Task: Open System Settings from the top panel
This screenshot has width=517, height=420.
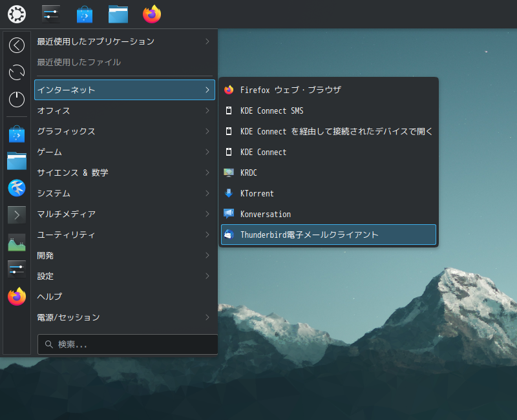Action: coord(51,14)
